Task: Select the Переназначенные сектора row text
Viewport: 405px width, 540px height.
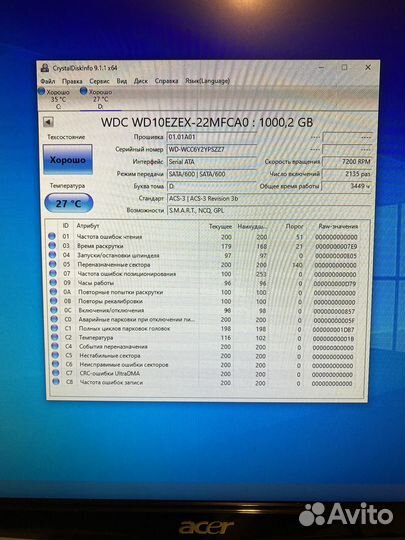Action: (x=114, y=265)
